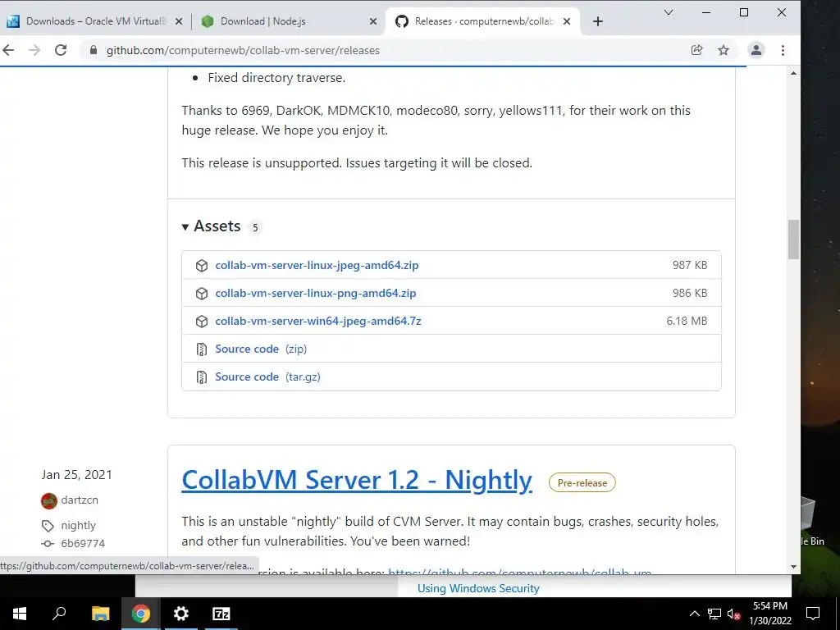Click the padlock site info icon
Image resolution: width=840 pixels, height=630 pixels.
pyautogui.click(x=94, y=50)
